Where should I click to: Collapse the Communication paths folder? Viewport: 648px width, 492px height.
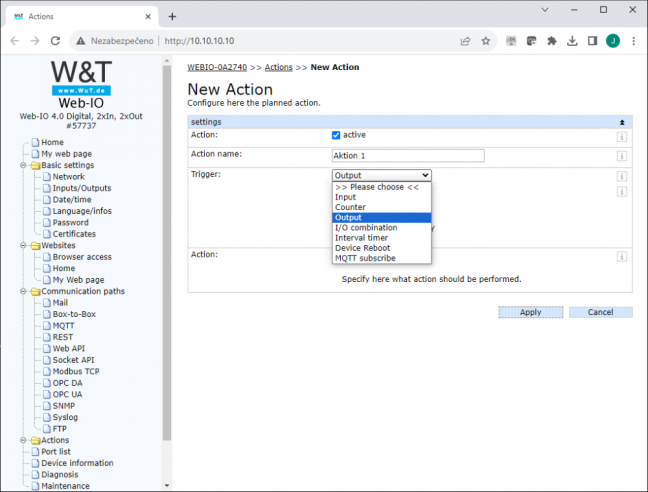(24, 291)
